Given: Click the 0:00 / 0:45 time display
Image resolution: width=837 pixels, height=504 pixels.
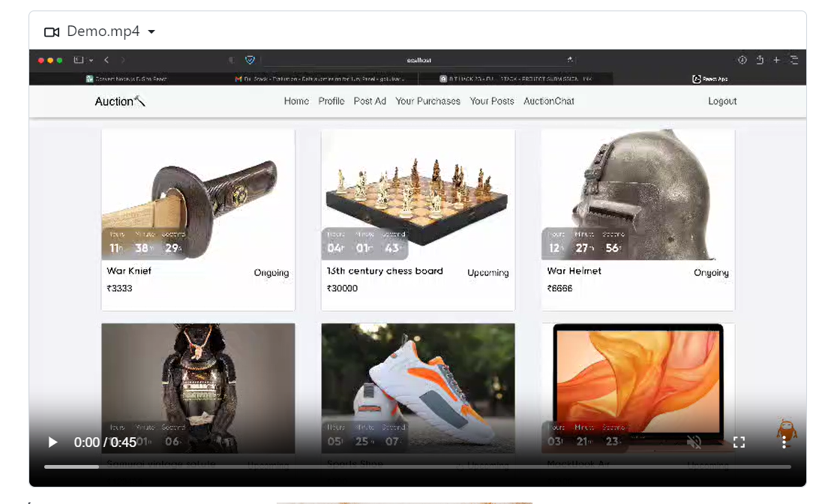Looking at the screenshot, I should tap(105, 442).
